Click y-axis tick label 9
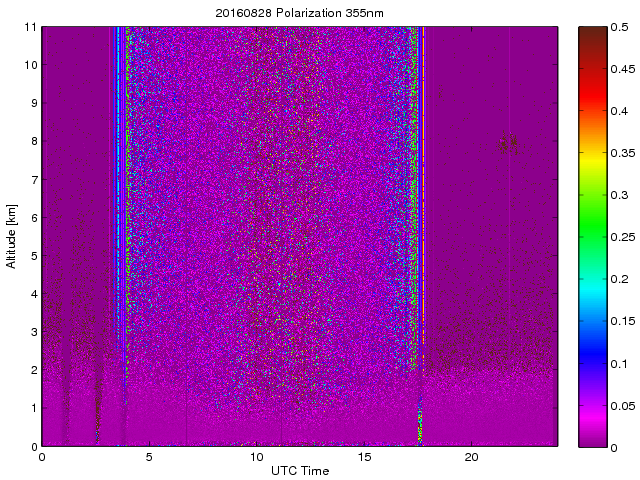The image size is (640, 480). click(x=34, y=103)
